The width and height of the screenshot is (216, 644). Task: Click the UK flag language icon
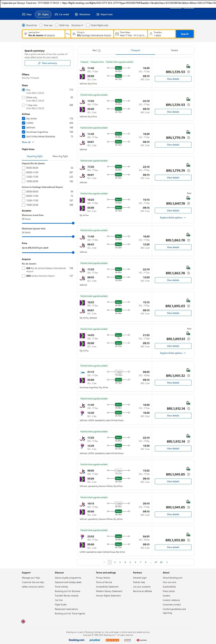(x=23, y=621)
